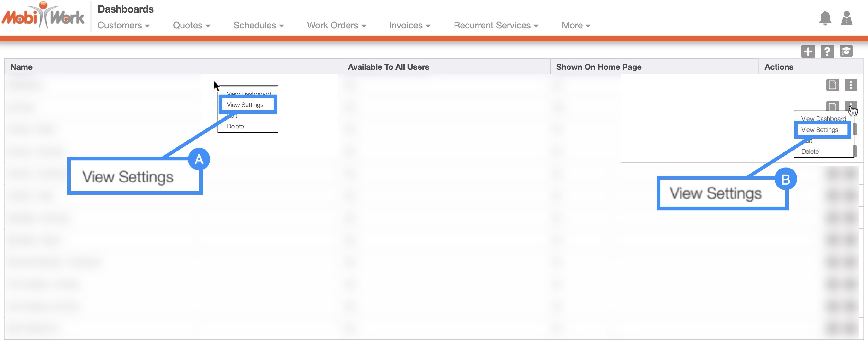
Task: Expand the Customers menu
Action: [x=123, y=26]
